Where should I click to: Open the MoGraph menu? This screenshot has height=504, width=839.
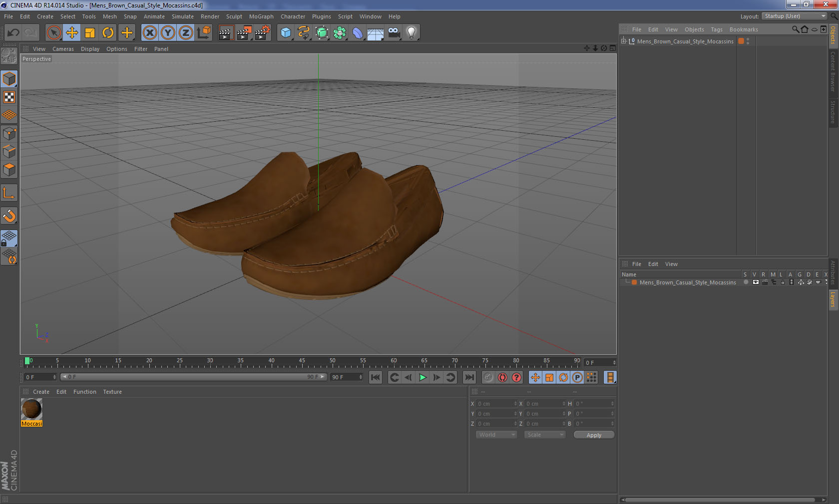261,16
